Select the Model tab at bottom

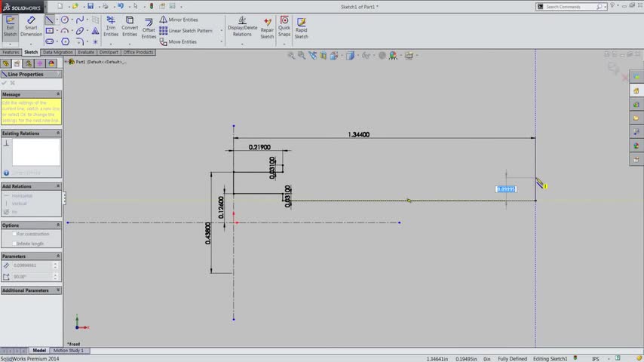tap(39, 351)
